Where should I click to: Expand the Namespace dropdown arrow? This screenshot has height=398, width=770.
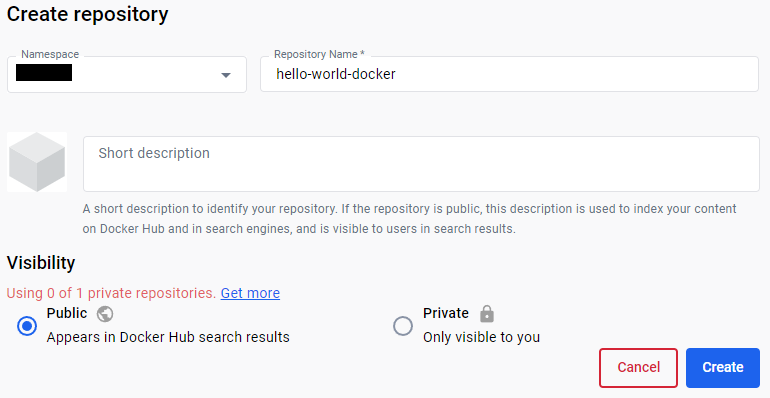(x=226, y=75)
